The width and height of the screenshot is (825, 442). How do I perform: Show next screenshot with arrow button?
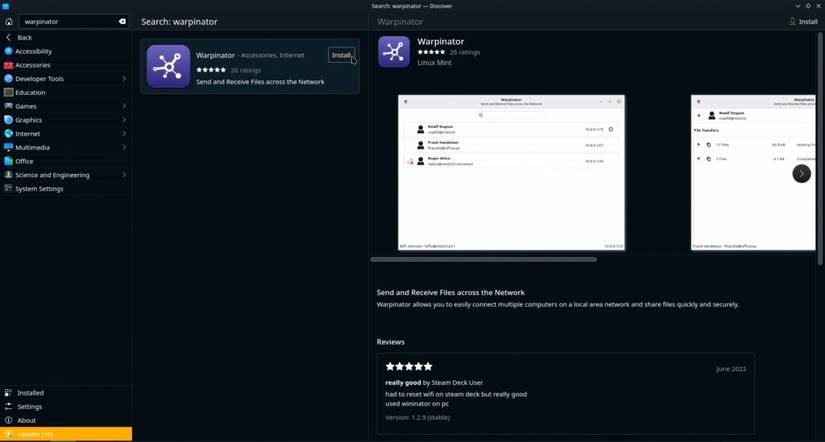(801, 173)
